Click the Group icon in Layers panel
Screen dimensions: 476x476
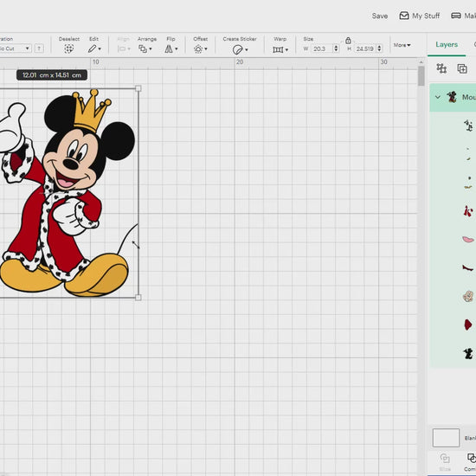tap(441, 68)
